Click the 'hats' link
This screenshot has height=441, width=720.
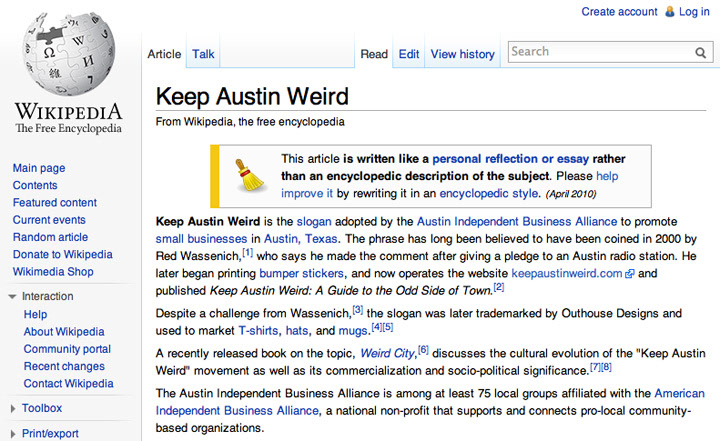coord(297,331)
